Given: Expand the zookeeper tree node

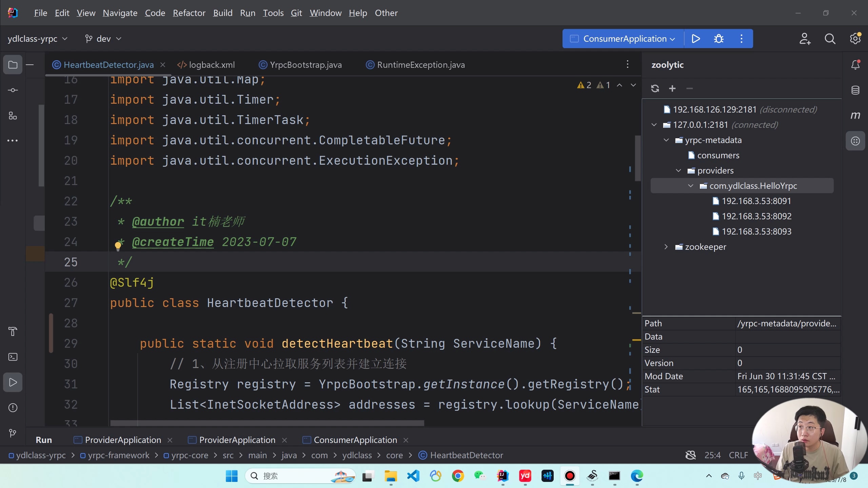Looking at the screenshot, I should coord(666,247).
